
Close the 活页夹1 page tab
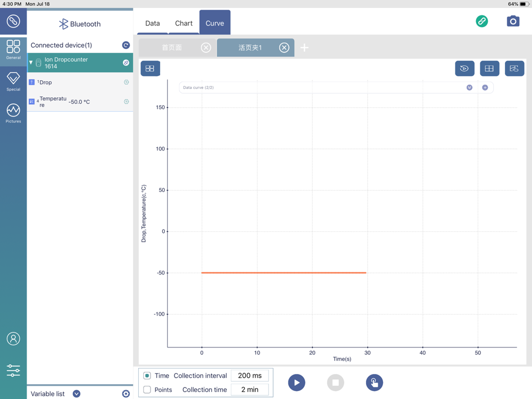(284, 47)
